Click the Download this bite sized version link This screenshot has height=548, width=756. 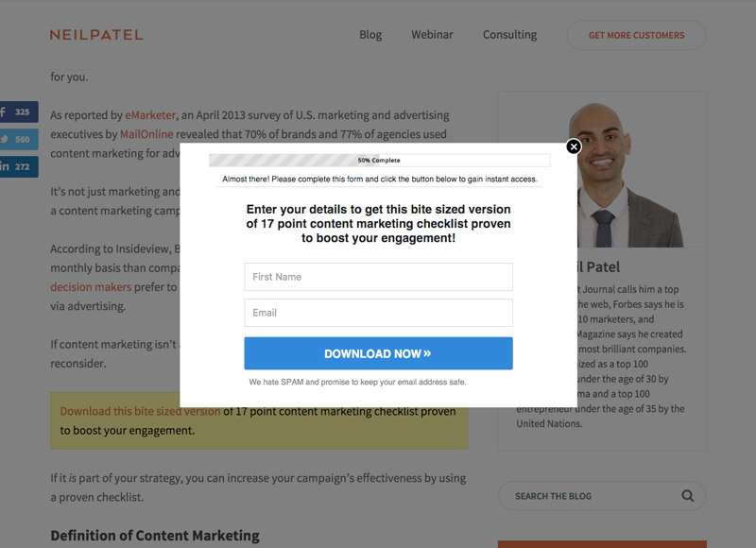pyautogui.click(x=140, y=411)
